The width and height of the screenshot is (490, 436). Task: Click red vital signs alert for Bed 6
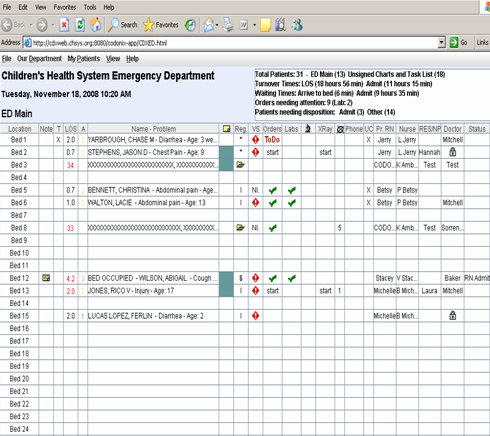pyautogui.click(x=256, y=203)
